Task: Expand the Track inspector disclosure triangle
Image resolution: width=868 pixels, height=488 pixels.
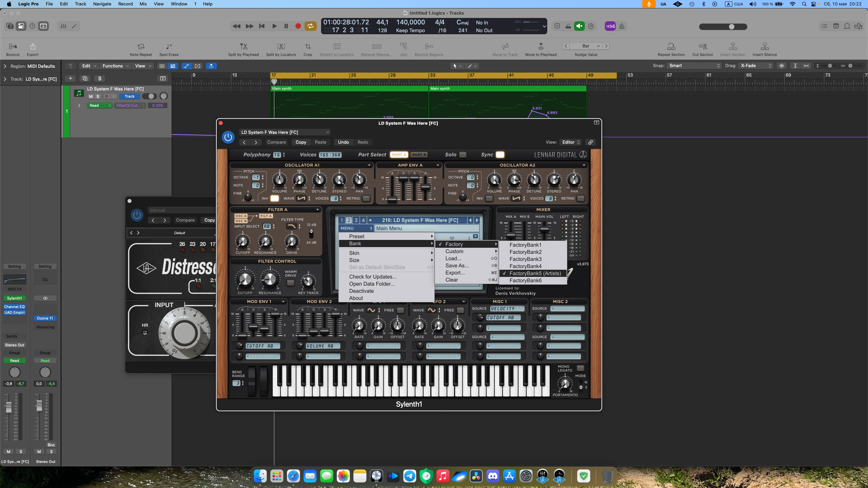Action: pos(5,79)
